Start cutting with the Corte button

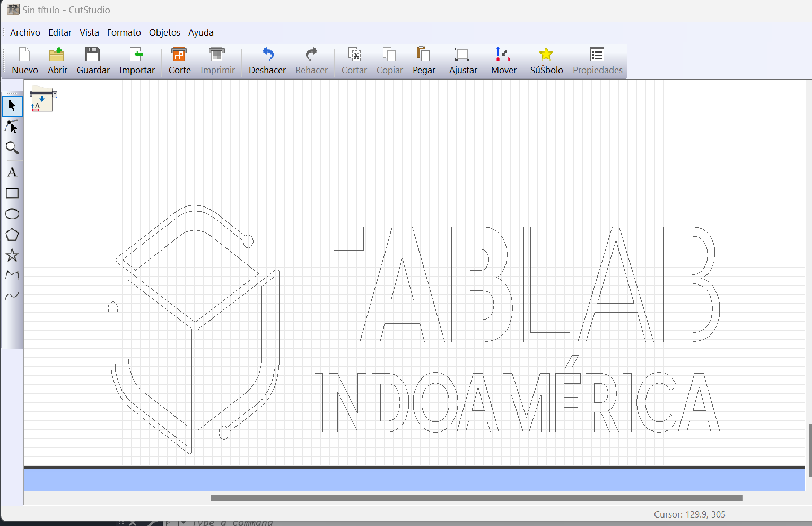coord(180,61)
